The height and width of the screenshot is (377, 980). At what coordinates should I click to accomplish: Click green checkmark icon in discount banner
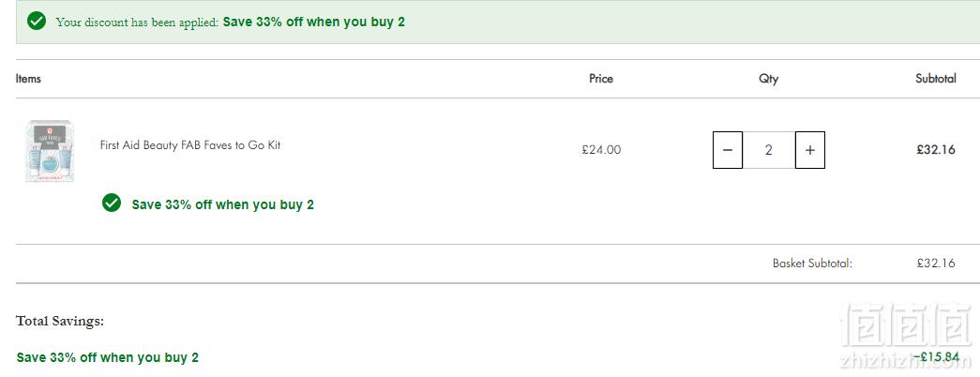(x=37, y=22)
